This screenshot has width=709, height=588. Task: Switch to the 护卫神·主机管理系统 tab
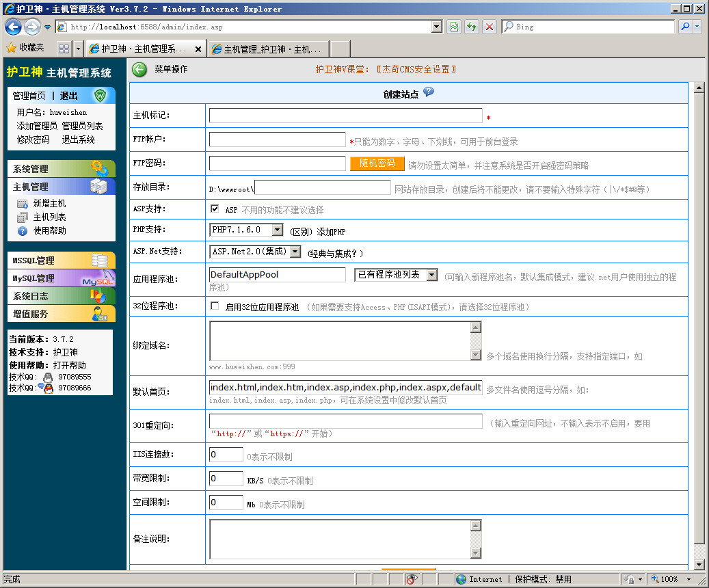click(x=145, y=49)
